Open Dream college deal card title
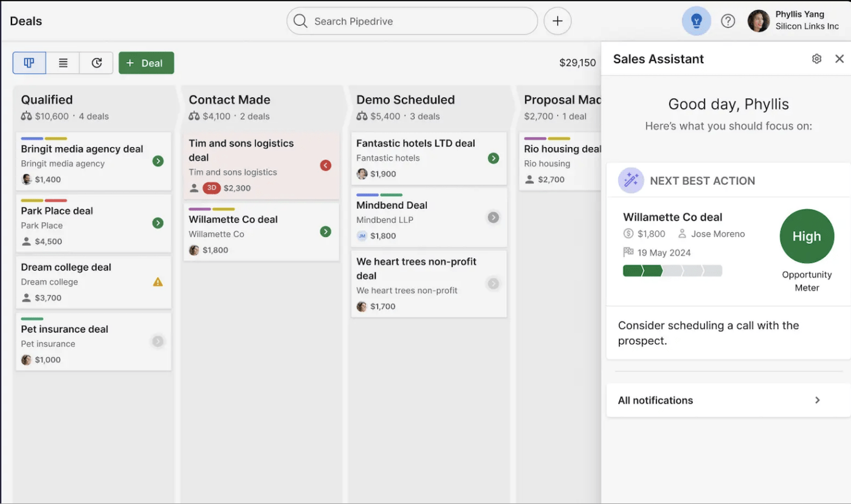Screen dimensions: 851x504 [x=66, y=267]
